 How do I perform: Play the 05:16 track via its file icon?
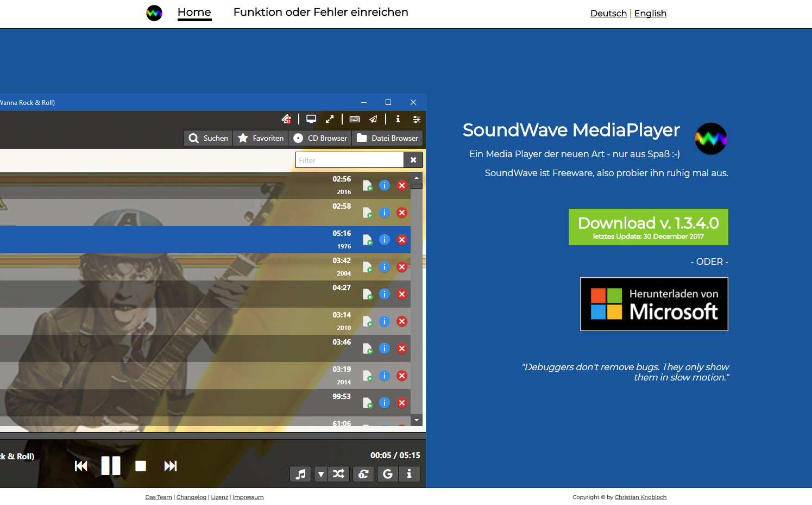pos(368,240)
